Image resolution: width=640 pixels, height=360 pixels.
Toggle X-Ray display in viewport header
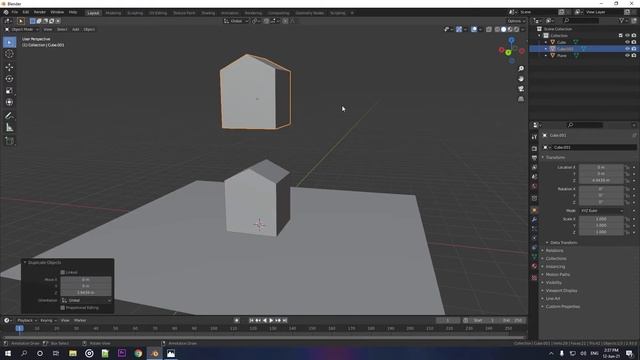point(489,29)
